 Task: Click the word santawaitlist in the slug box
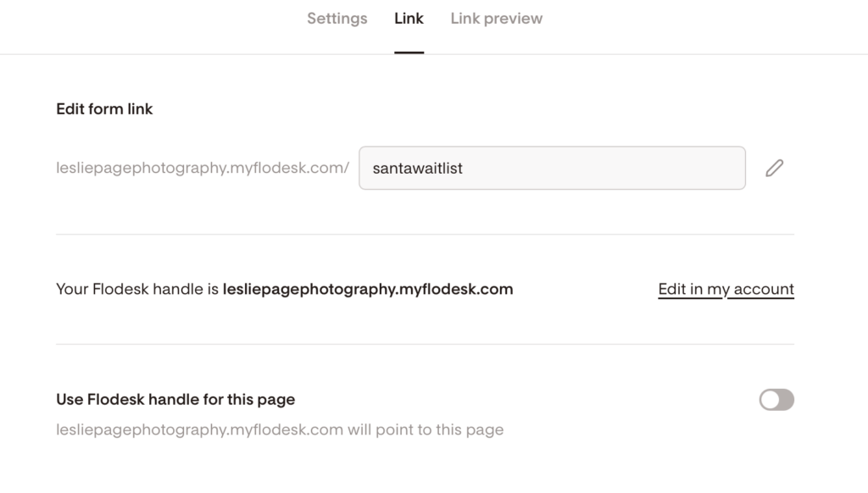point(417,169)
